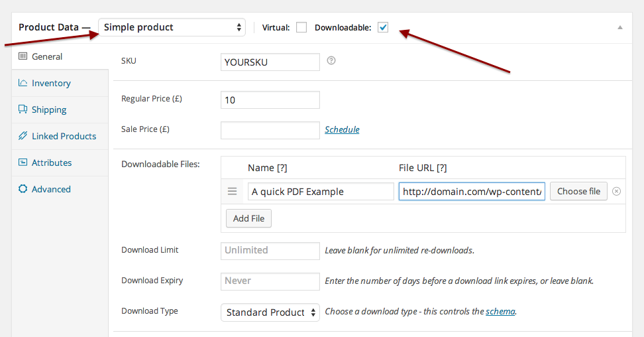
Task: Open the Attributes tab
Action: (x=60, y=163)
